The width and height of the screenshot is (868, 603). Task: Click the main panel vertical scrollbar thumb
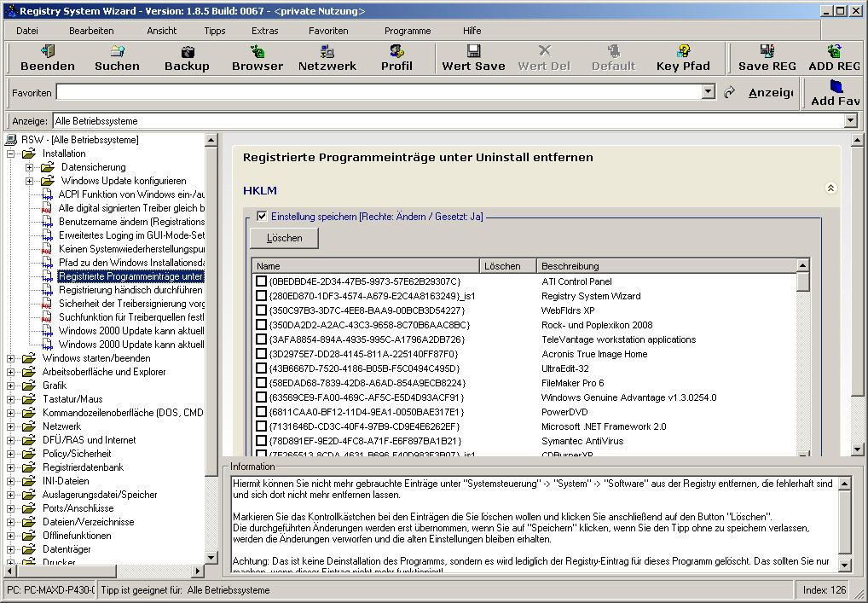click(857, 272)
